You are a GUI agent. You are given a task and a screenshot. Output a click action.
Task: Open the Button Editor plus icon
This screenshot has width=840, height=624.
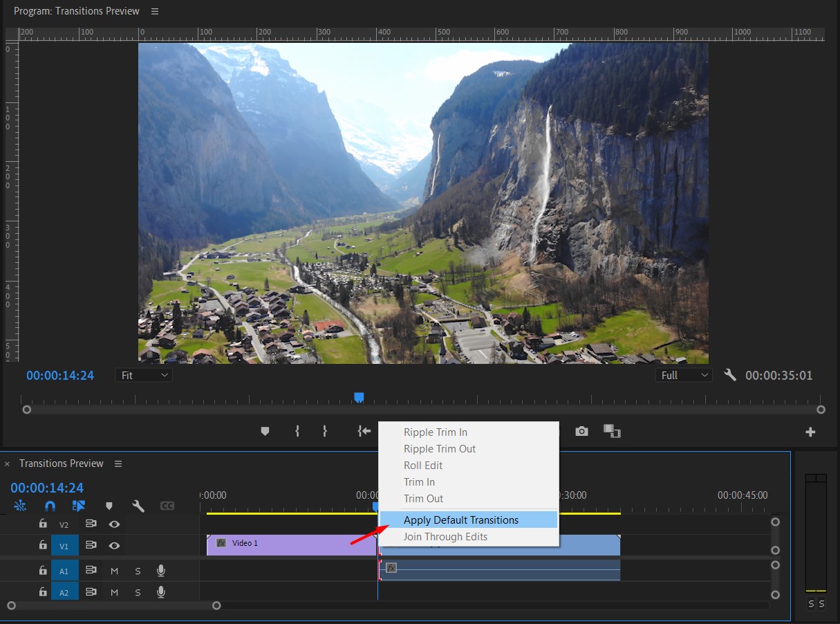(x=810, y=432)
